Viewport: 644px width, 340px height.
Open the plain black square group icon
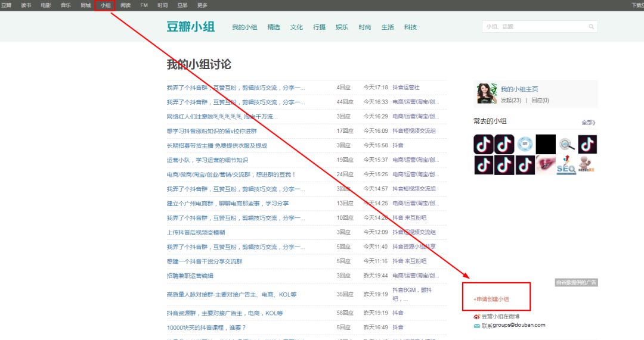[546, 144]
